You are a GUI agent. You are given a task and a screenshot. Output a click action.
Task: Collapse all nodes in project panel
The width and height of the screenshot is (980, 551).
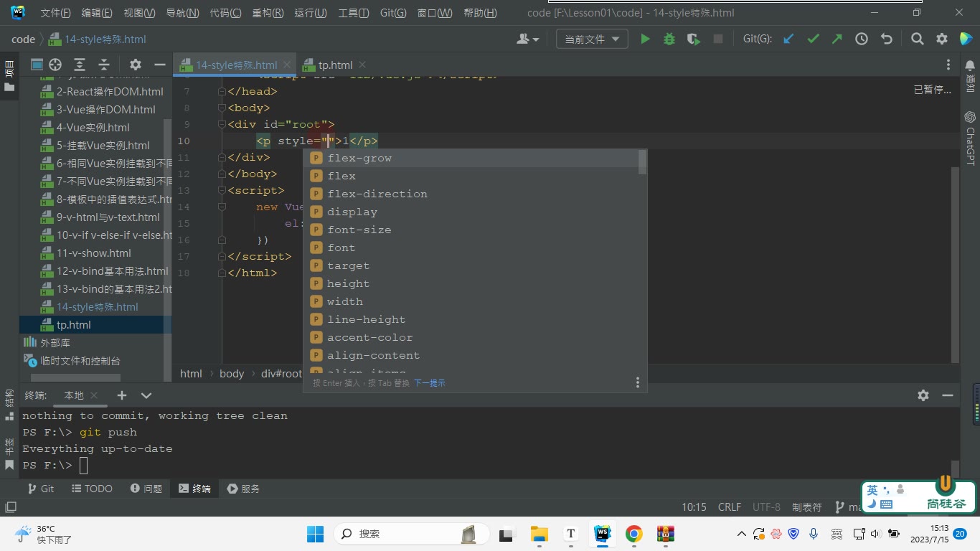point(104,65)
